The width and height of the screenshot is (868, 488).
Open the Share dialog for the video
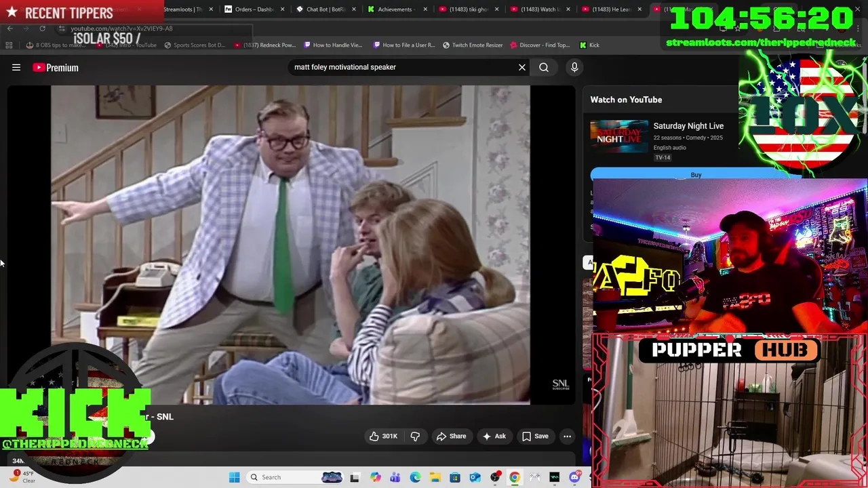coord(451,436)
